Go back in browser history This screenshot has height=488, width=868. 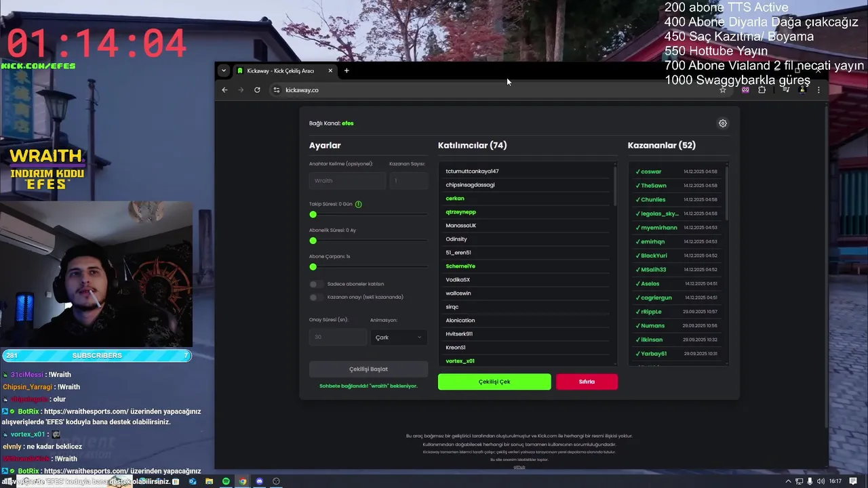click(x=224, y=89)
